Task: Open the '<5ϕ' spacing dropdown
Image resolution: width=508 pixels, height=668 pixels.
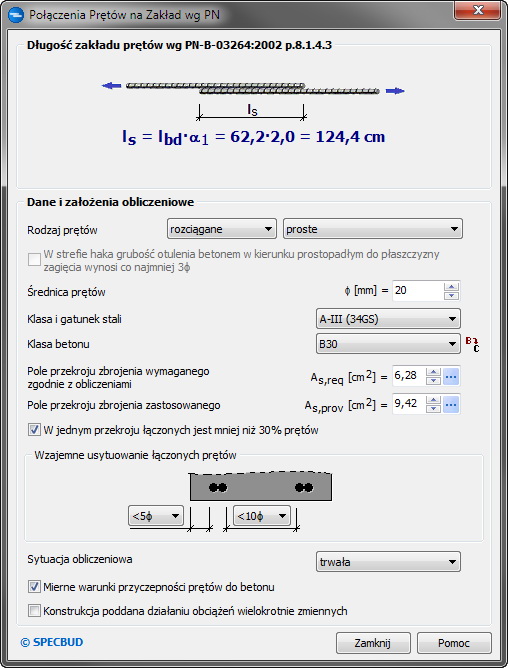Action: click(156, 516)
